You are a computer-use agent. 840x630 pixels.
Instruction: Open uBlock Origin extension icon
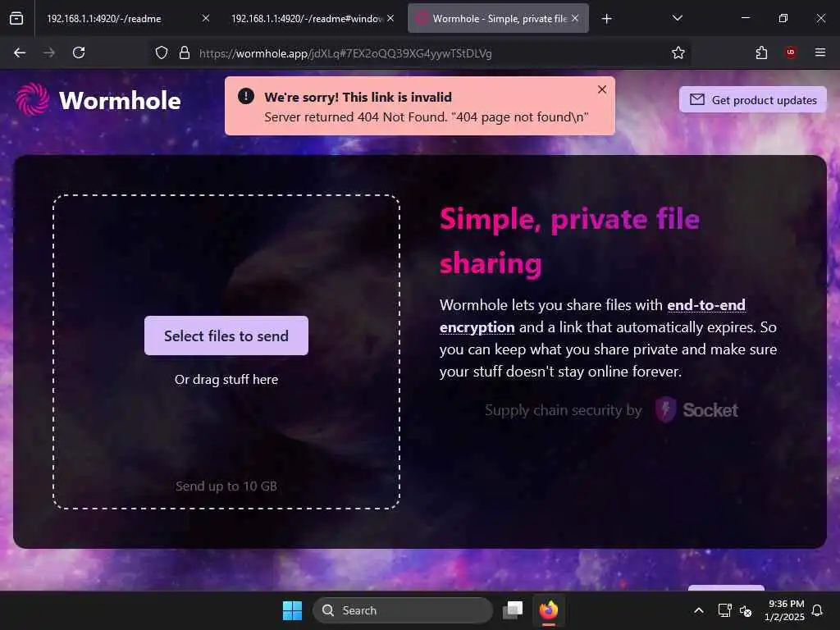[x=791, y=52]
